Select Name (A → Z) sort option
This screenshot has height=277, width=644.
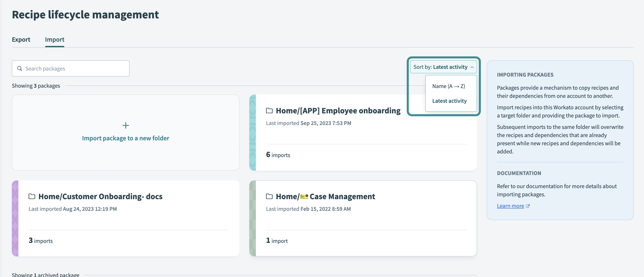(x=449, y=86)
